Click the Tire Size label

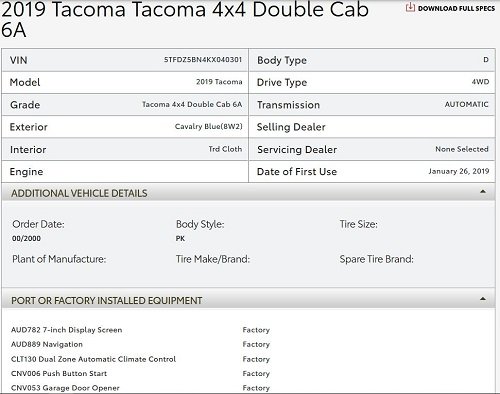click(358, 224)
